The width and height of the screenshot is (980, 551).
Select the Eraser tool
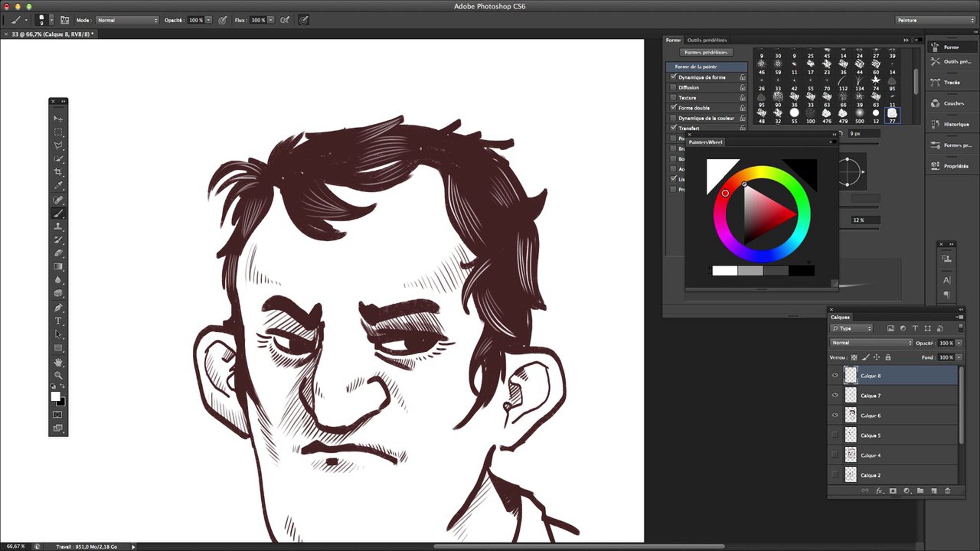click(x=58, y=253)
